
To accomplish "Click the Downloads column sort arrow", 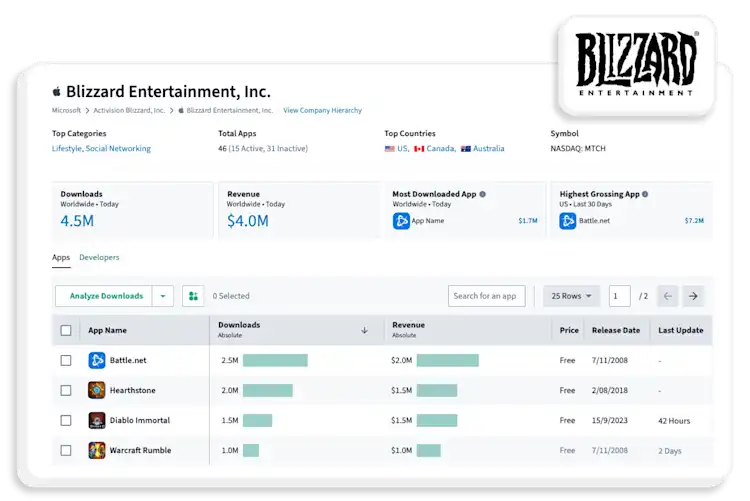I will pyautogui.click(x=364, y=330).
